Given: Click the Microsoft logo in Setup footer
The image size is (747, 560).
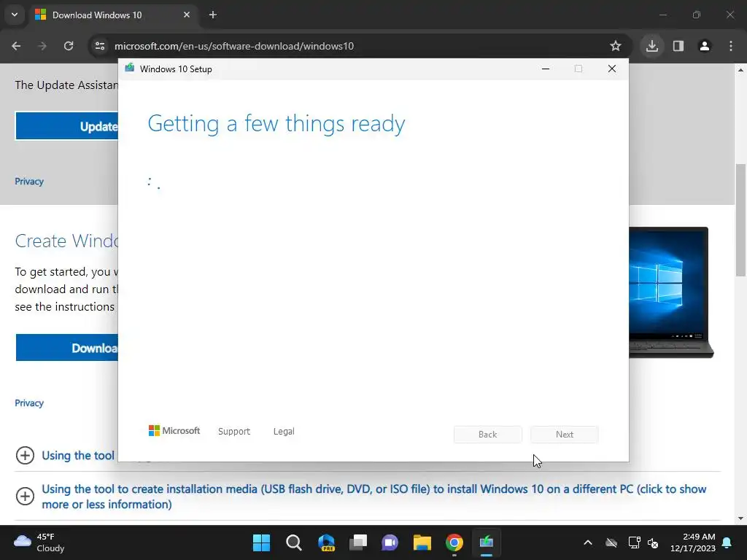Looking at the screenshot, I should pyautogui.click(x=174, y=431).
